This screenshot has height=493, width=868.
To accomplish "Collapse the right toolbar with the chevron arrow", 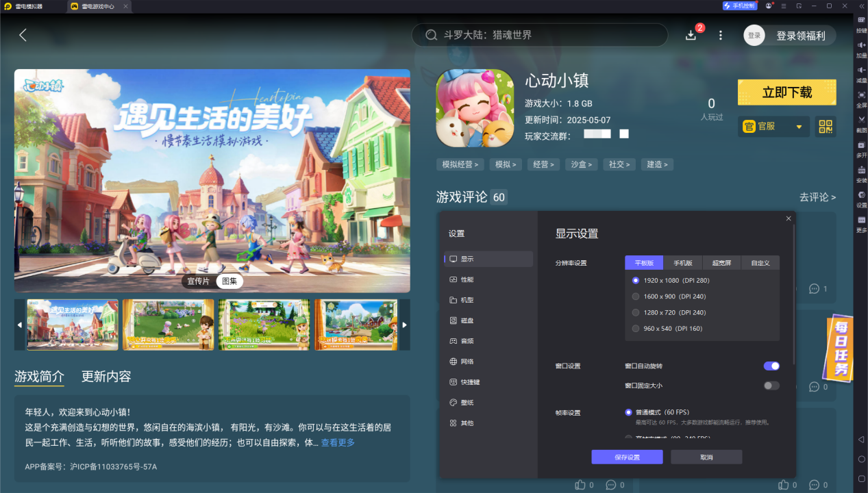I will click(x=861, y=6).
